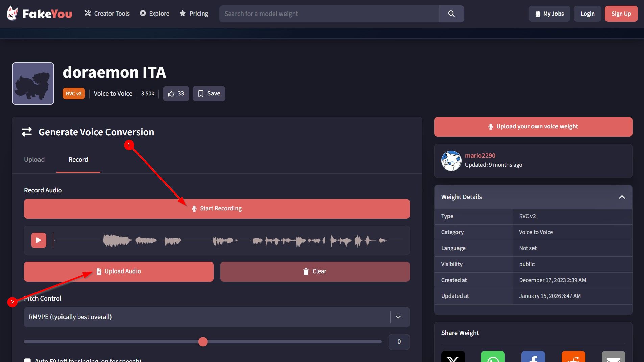644x362 pixels.
Task: Click the 'Voice to Voice' label under title
Action: point(113,94)
